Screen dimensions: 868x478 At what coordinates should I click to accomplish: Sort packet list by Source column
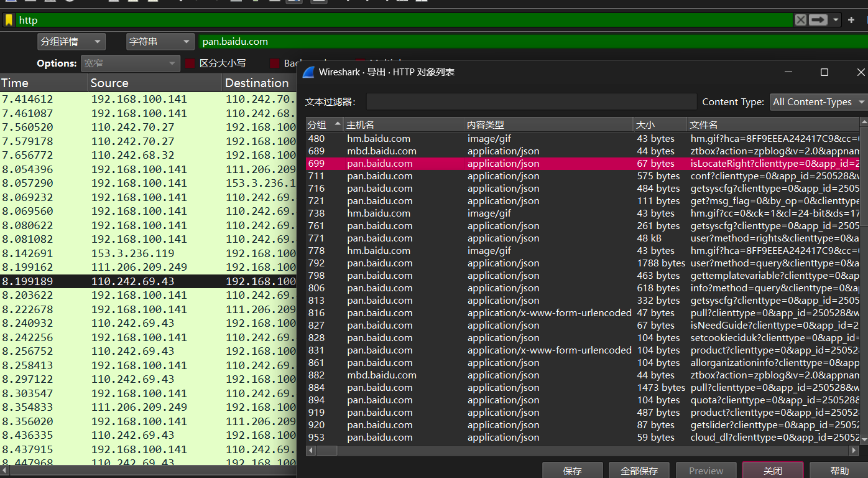click(x=155, y=83)
